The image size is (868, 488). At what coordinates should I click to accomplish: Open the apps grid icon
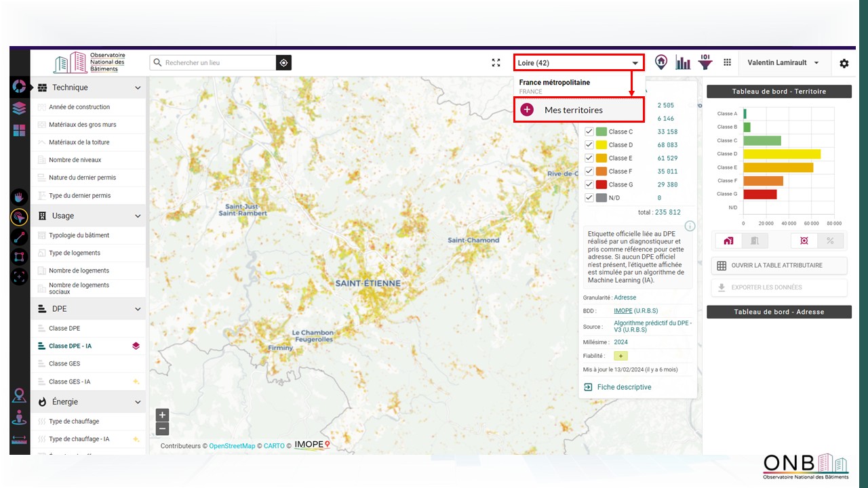pyautogui.click(x=727, y=62)
